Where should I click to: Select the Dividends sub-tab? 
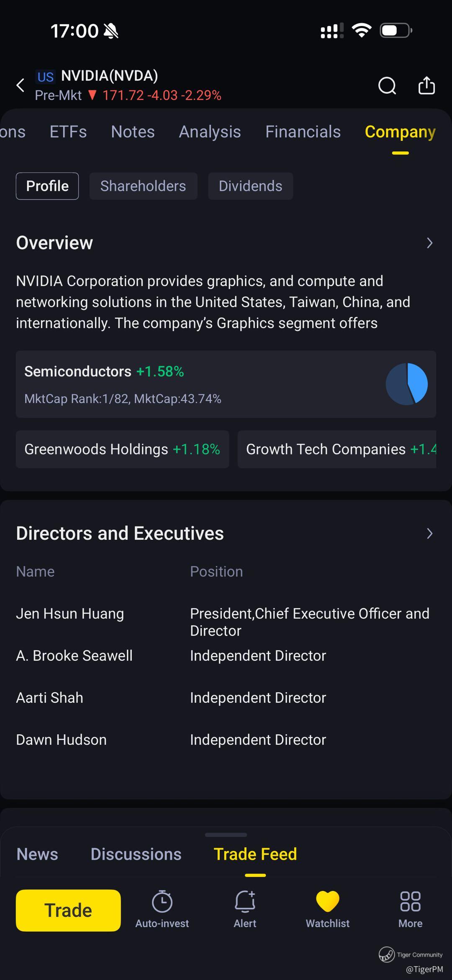pos(250,186)
